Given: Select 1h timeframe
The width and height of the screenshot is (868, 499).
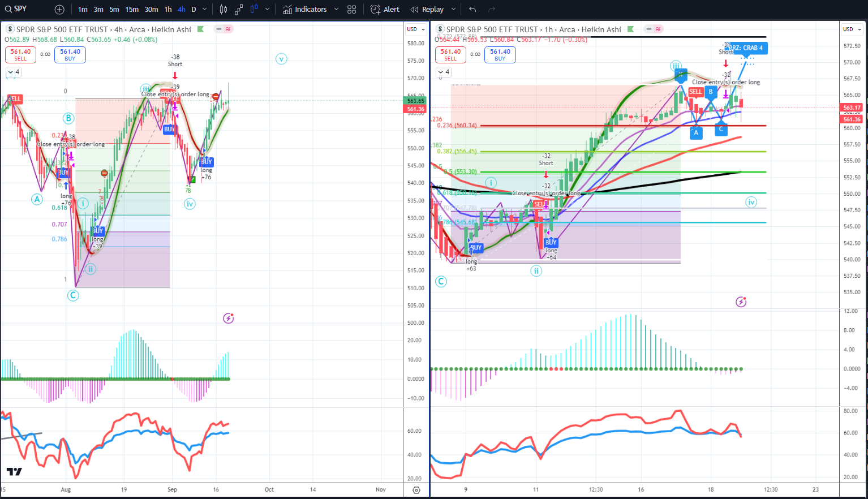Looking at the screenshot, I should (x=168, y=10).
